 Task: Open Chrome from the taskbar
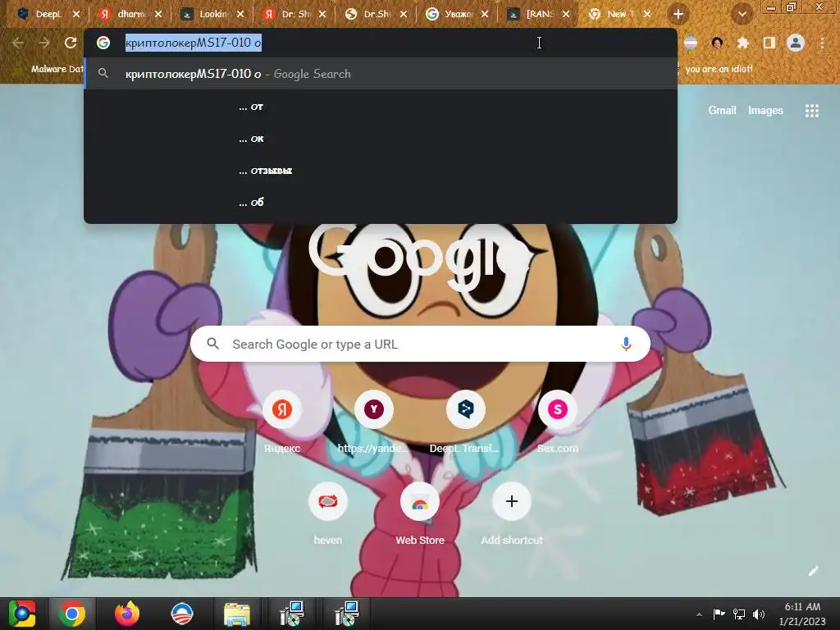[72, 614]
